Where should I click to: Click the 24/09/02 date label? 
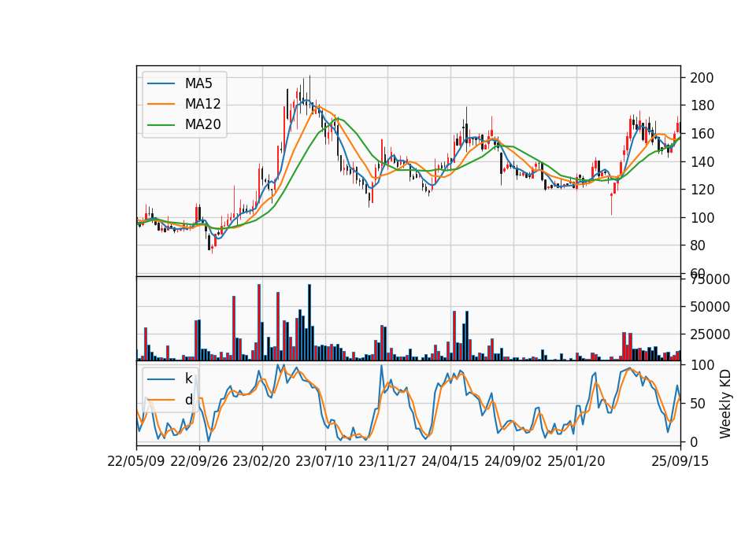point(513,461)
